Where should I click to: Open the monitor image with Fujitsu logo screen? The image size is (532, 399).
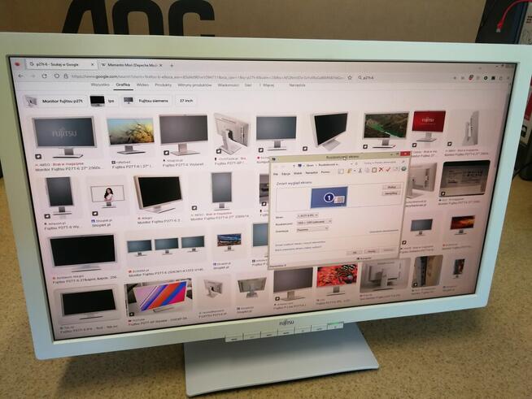[x=64, y=137]
